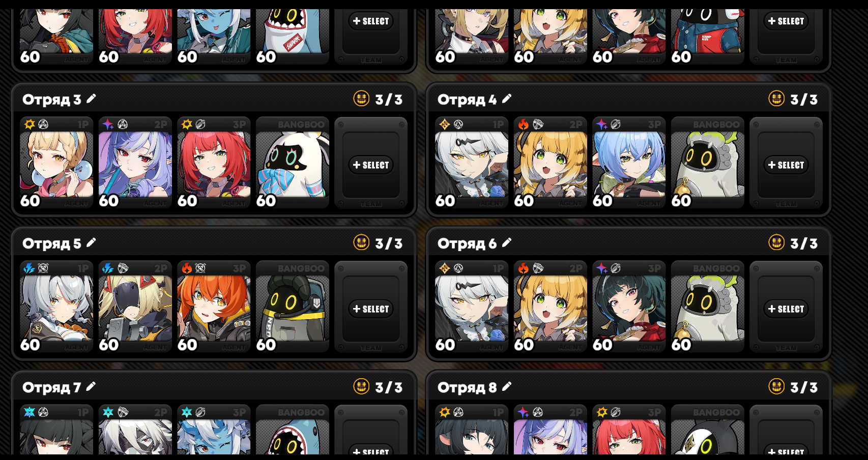Screen dimensions: 868x460
Task: Click + SELECT in the Отряд 6 team slot
Action: [786, 309]
